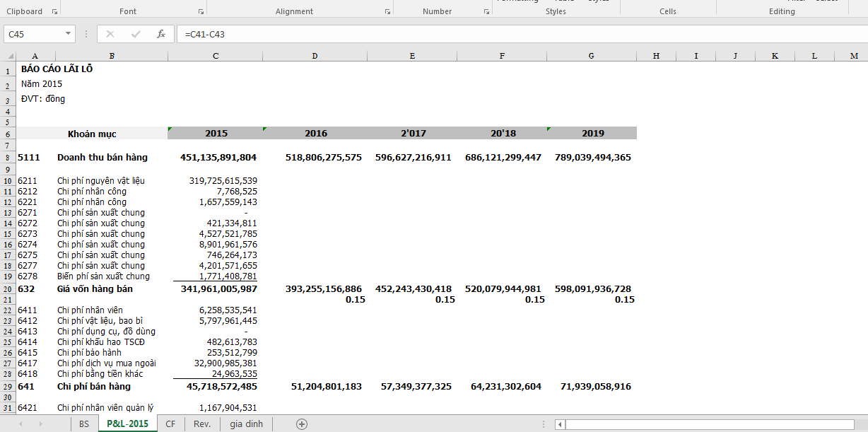
Task: Open the Clipboard dialog launcher
Action: click(55, 12)
